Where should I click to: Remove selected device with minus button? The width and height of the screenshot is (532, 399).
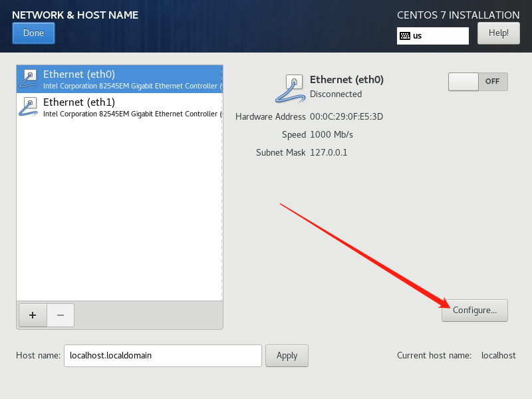pyautogui.click(x=61, y=315)
